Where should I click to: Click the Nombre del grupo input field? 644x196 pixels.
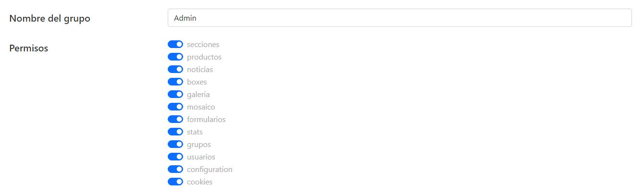(399, 18)
